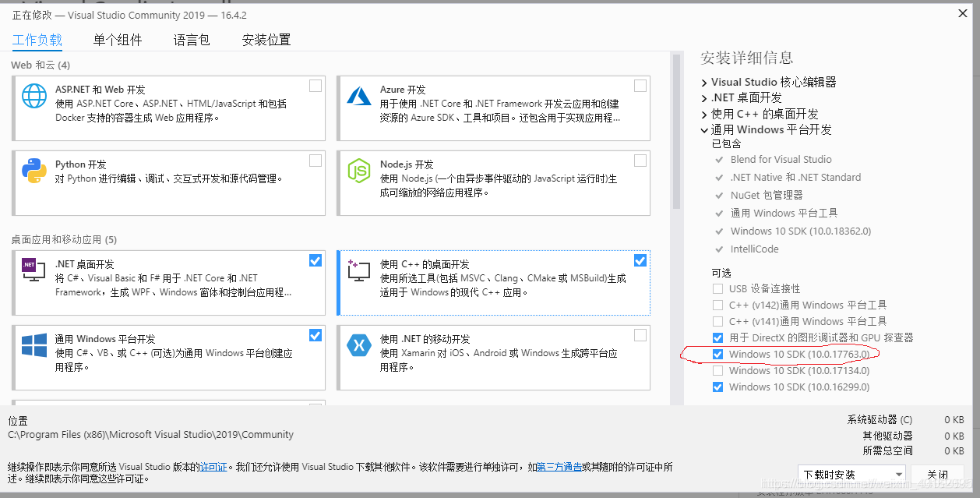Click the Python development snake icon
Screen dimensions: 980x498
coord(34,171)
